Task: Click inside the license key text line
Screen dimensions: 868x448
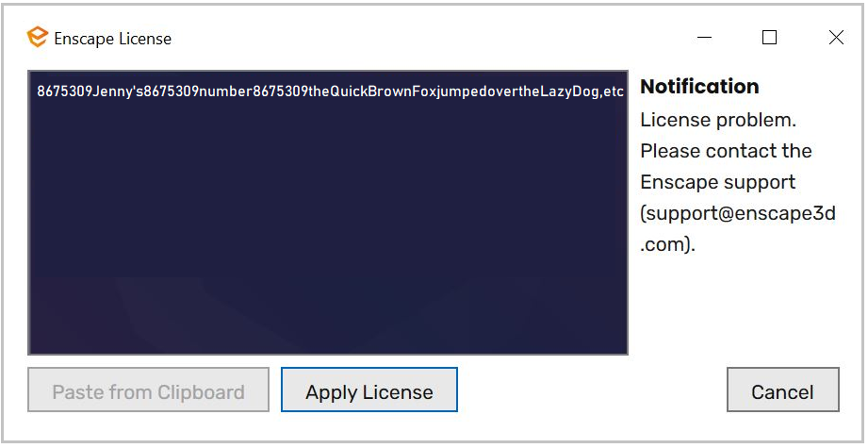Action: point(330,91)
